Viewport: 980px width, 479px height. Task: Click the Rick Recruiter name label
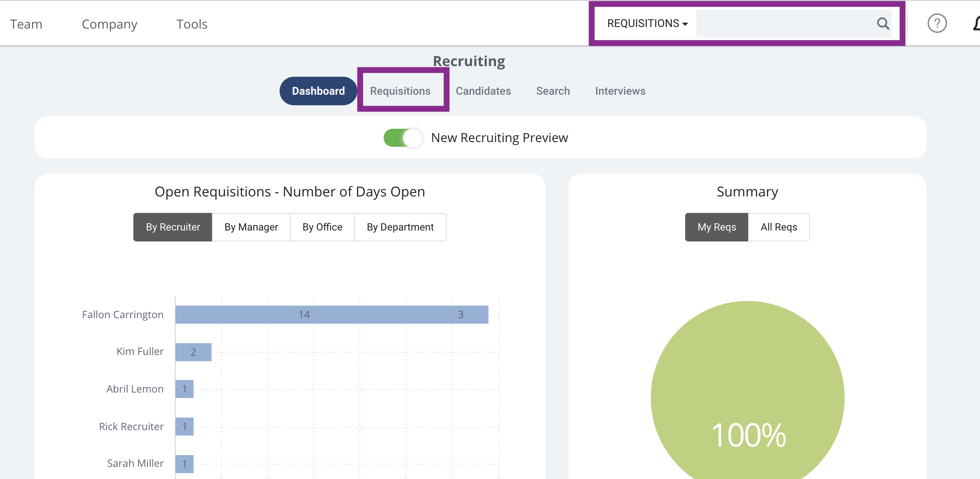click(x=131, y=427)
